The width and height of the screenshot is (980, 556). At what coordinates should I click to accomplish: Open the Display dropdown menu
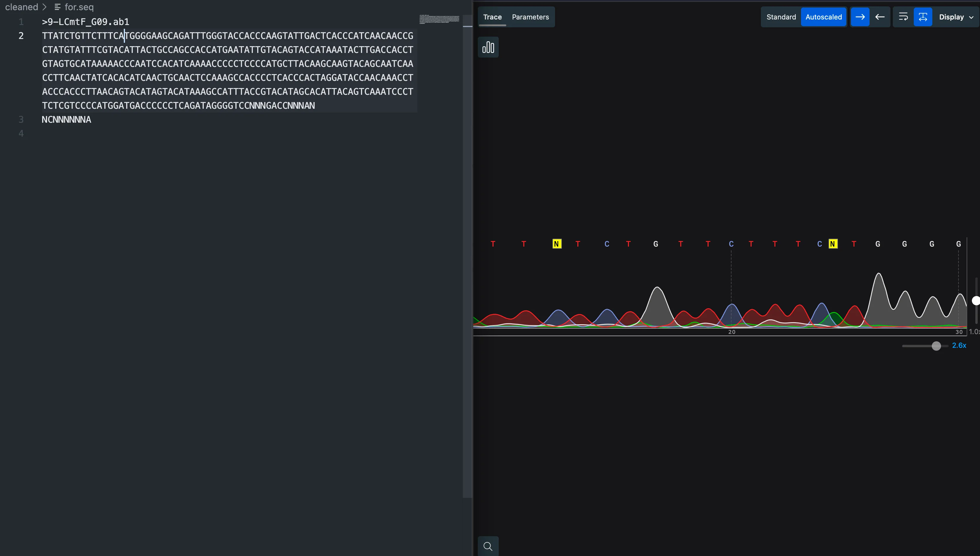point(952,17)
